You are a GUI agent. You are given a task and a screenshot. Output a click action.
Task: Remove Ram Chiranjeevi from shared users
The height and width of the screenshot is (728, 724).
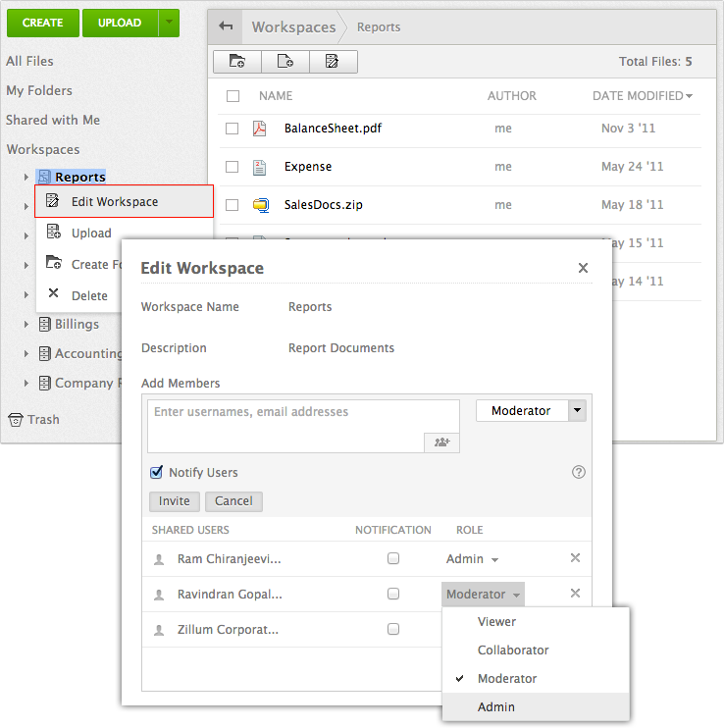click(575, 557)
